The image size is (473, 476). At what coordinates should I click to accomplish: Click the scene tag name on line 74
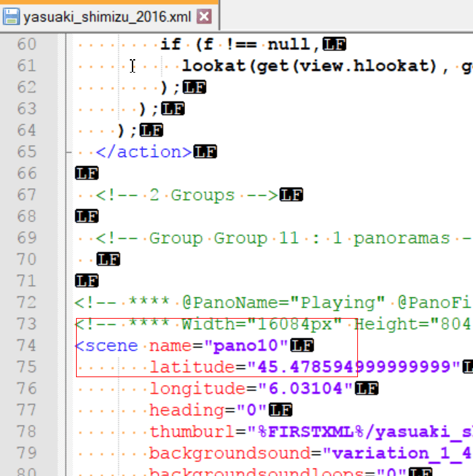pos(110,346)
